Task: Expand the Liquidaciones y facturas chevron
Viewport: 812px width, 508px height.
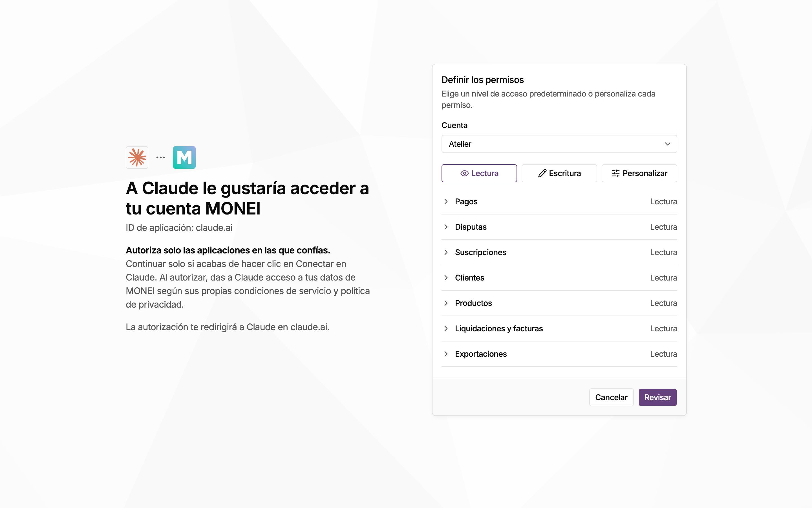Action: (x=446, y=329)
